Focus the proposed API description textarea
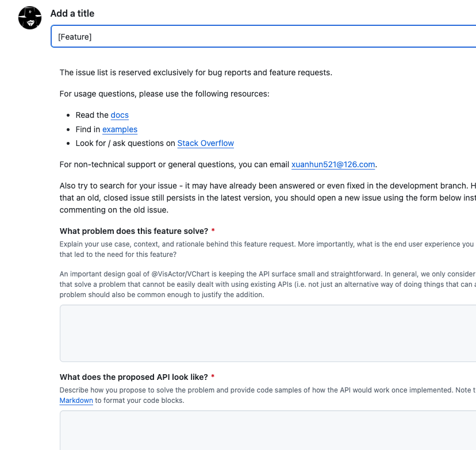Viewport: 476px width, 450px height. (x=267, y=430)
